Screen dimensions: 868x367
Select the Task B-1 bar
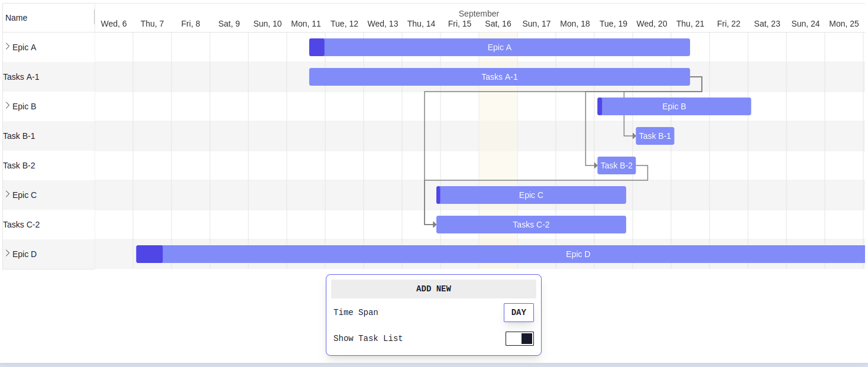655,136
